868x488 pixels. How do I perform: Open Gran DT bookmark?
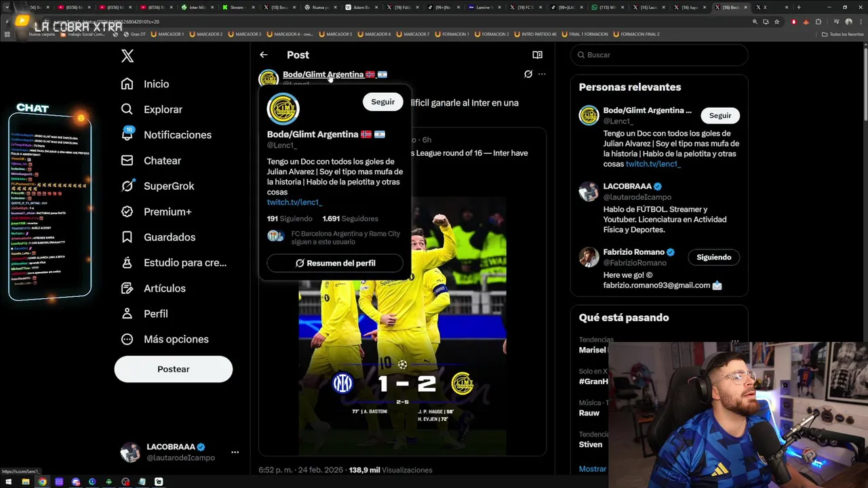[x=134, y=34]
